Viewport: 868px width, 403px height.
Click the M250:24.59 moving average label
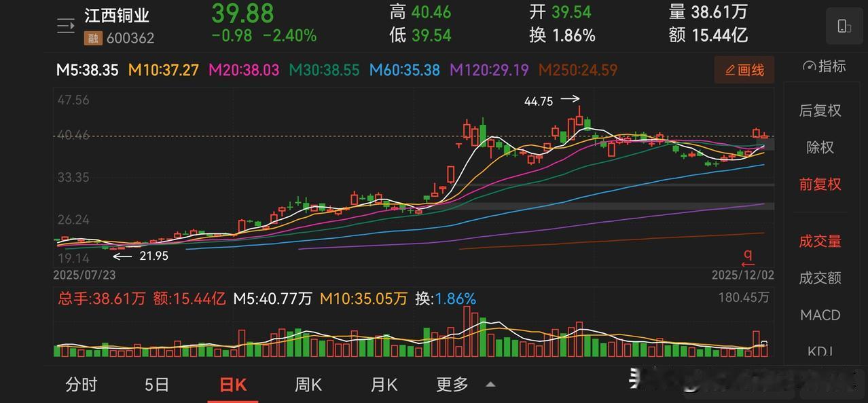tap(578, 70)
